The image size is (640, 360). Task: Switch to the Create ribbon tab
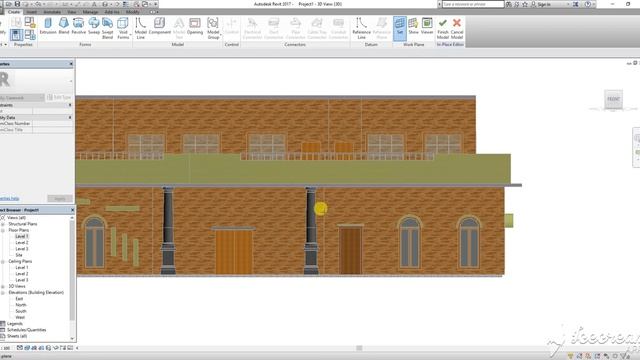[14, 12]
